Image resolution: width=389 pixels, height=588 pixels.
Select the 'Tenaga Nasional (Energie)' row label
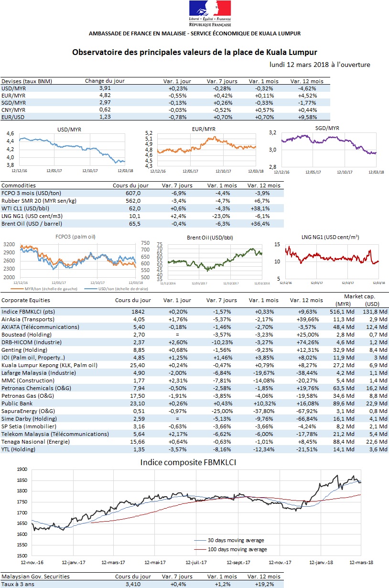[36, 442]
